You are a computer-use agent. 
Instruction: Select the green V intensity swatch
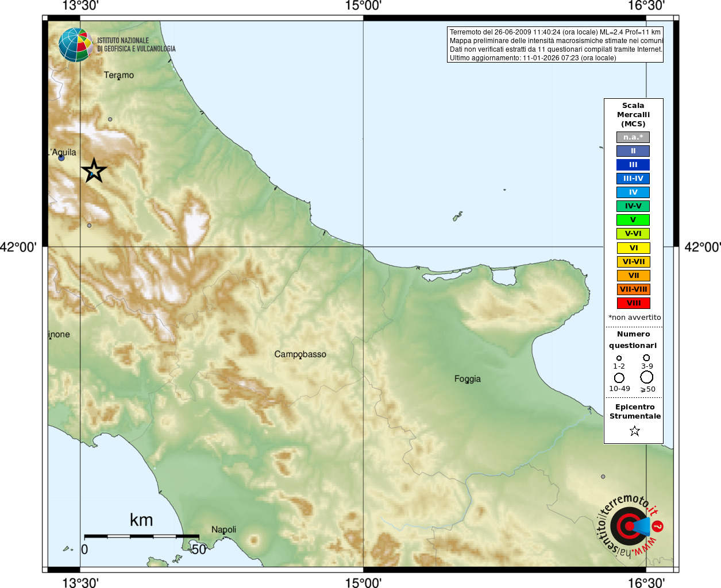pos(633,220)
